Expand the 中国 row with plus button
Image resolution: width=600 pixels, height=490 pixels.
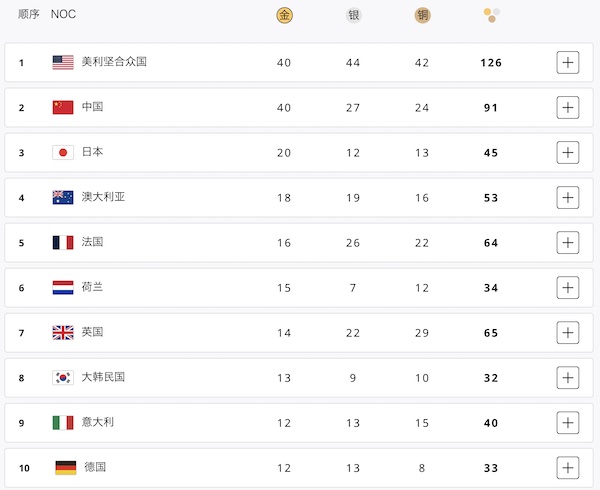(x=568, y=107)
